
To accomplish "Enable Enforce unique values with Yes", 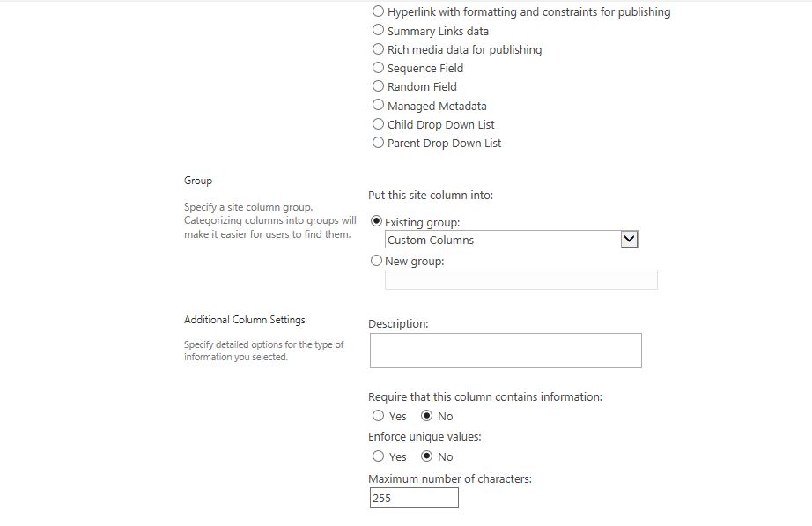I will 378,456.
